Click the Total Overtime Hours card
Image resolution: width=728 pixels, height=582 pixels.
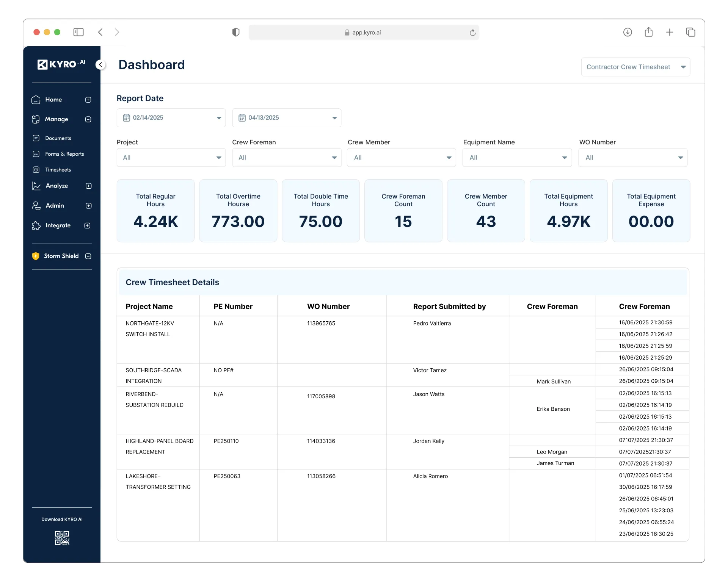[238, 211]
